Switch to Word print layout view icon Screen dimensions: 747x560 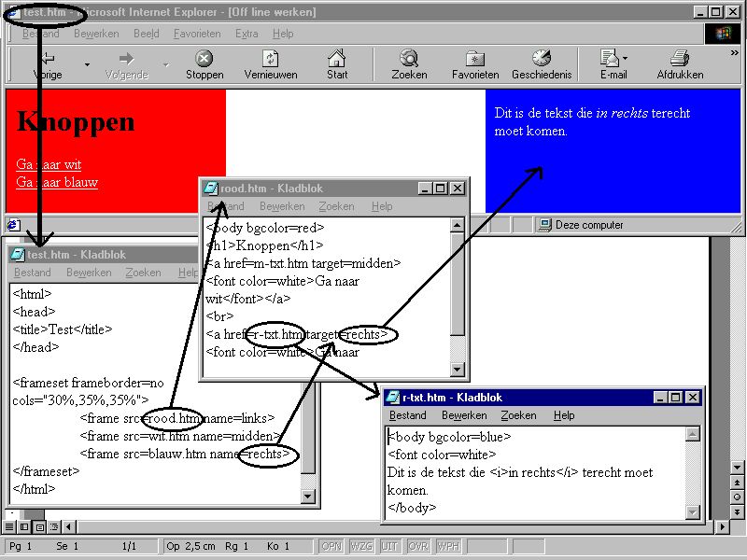coord(39,526)
